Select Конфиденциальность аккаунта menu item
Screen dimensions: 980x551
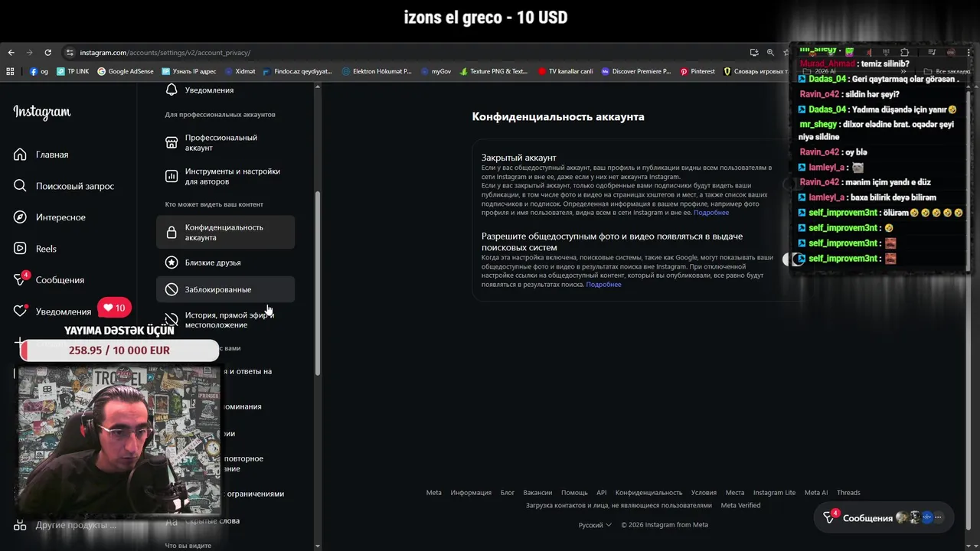[225, 232]
